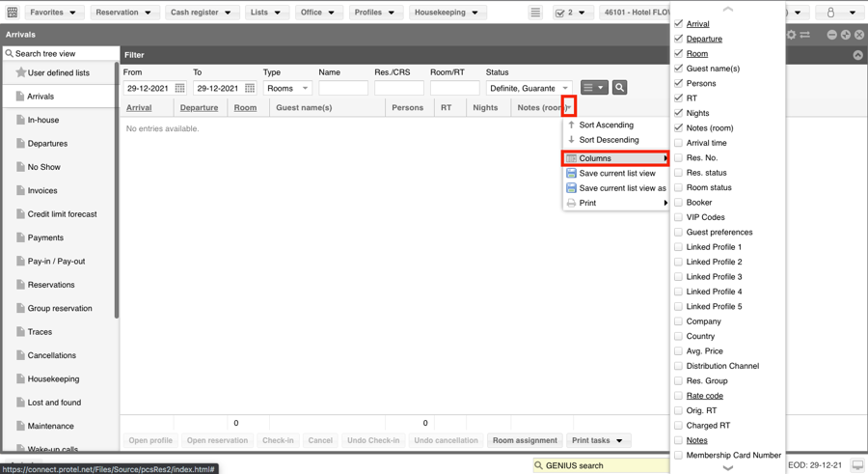This screenshot has height=474, width=868.
Task: Open the calendar picker for the To date
Action: click(250, 88)
